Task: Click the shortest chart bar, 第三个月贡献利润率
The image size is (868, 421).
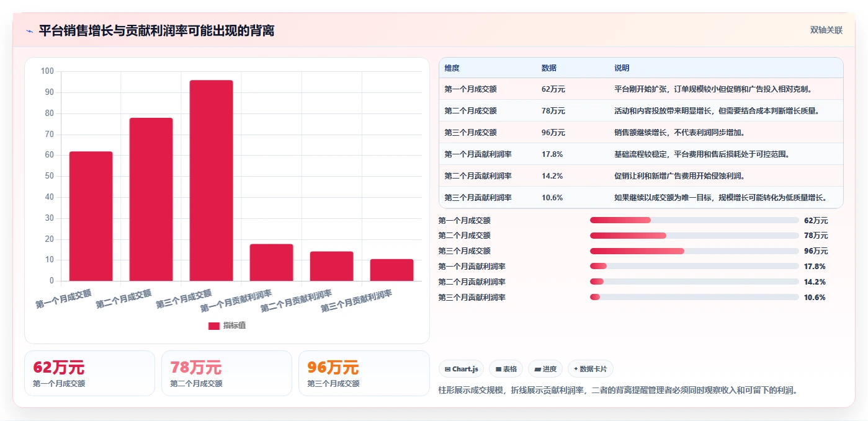Action: tap(392, 270)
